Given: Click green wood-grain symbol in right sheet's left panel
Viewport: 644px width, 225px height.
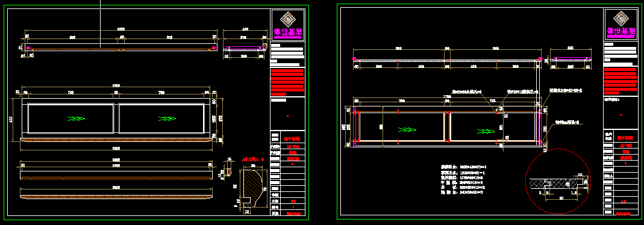Looking at the screenshot, I should [x=407, y=129].
